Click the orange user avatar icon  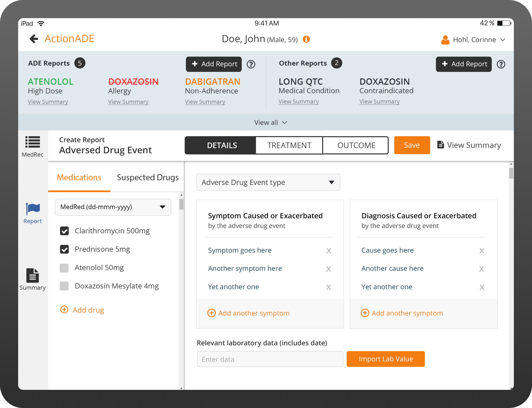click(x=445, y=40)
